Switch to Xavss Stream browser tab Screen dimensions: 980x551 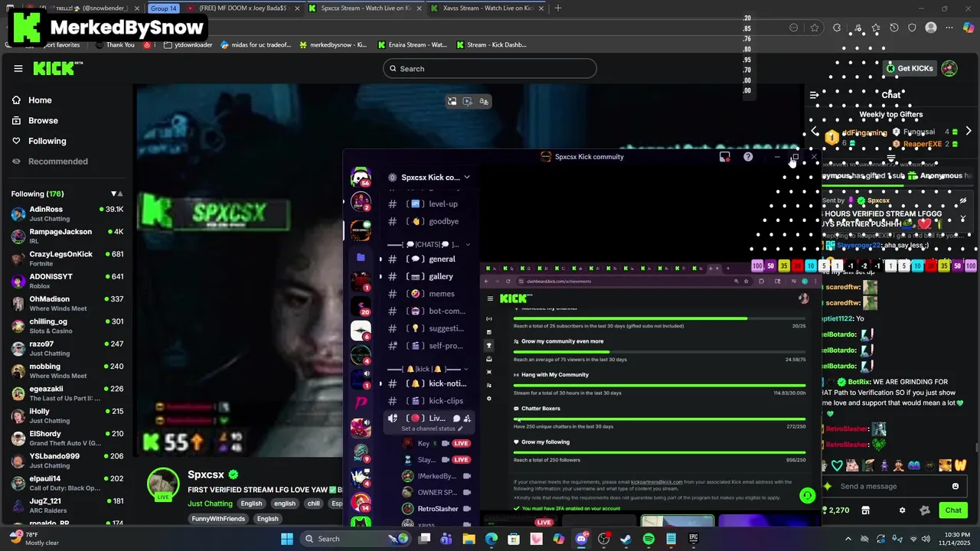point(485,8)
